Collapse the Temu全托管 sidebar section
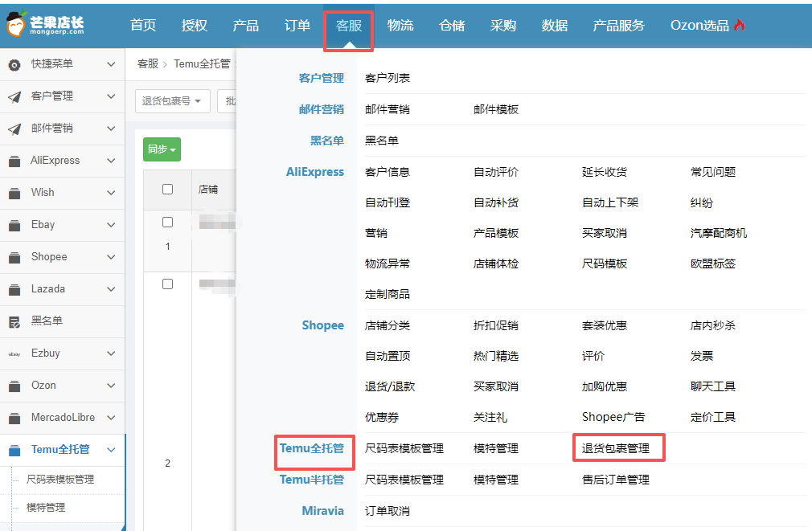This screenshot has height=531, width=812. point(111,450)
